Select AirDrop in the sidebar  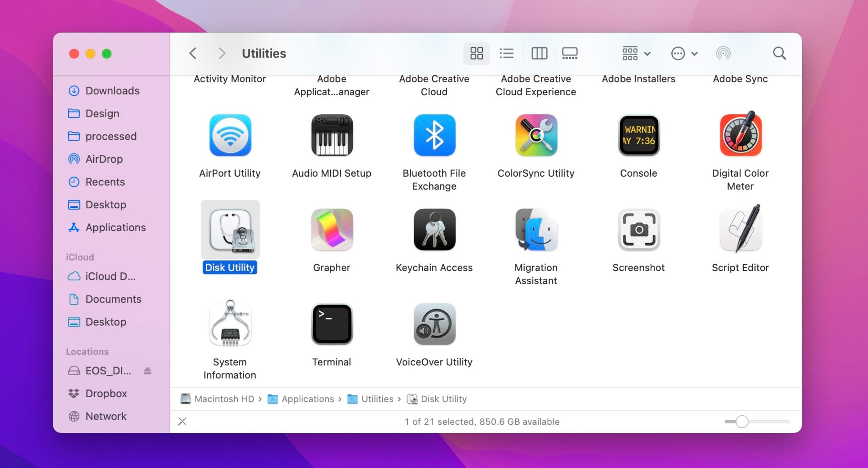[104, 159]
